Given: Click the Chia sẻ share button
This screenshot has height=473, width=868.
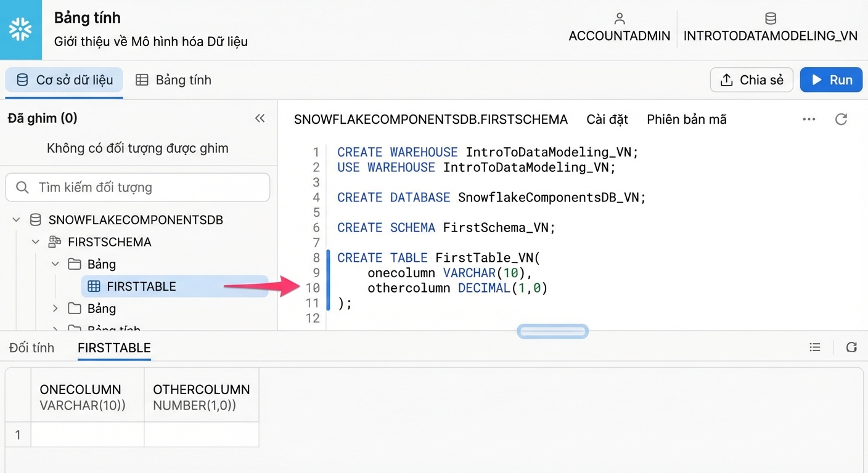Looking at the screenshot, I should point(751,80).
